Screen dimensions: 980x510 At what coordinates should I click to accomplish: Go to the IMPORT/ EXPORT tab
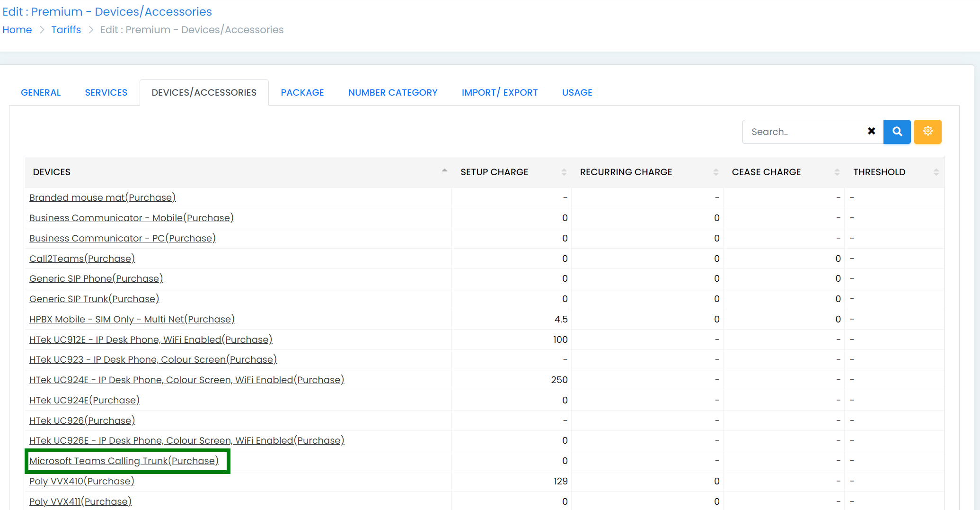point(500,92)
